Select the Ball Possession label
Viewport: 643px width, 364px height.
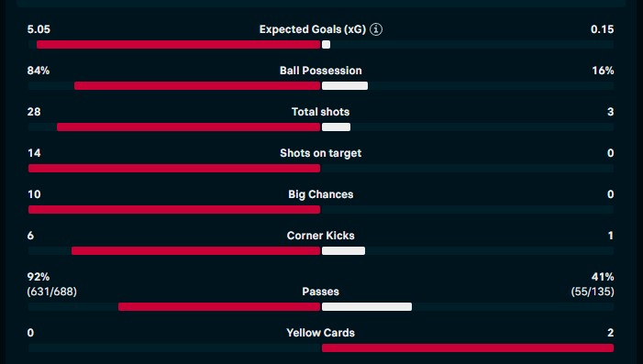tap(321, 71)
